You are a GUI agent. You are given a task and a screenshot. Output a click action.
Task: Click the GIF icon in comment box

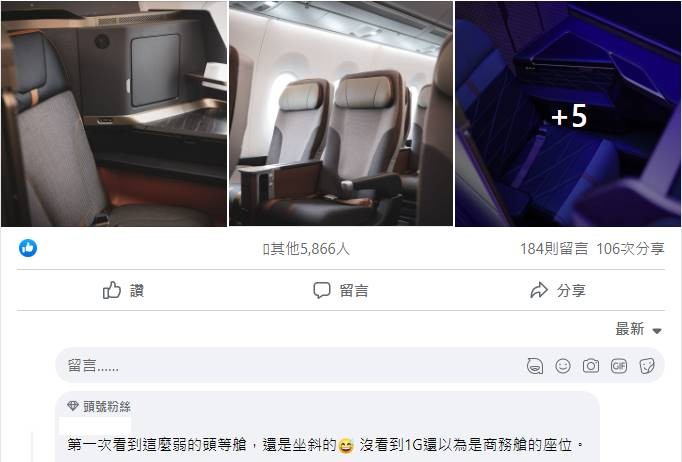point(619,366)
